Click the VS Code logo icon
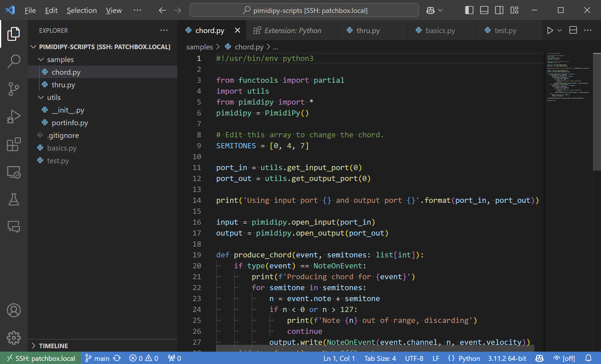 click(x=10, y=10)
